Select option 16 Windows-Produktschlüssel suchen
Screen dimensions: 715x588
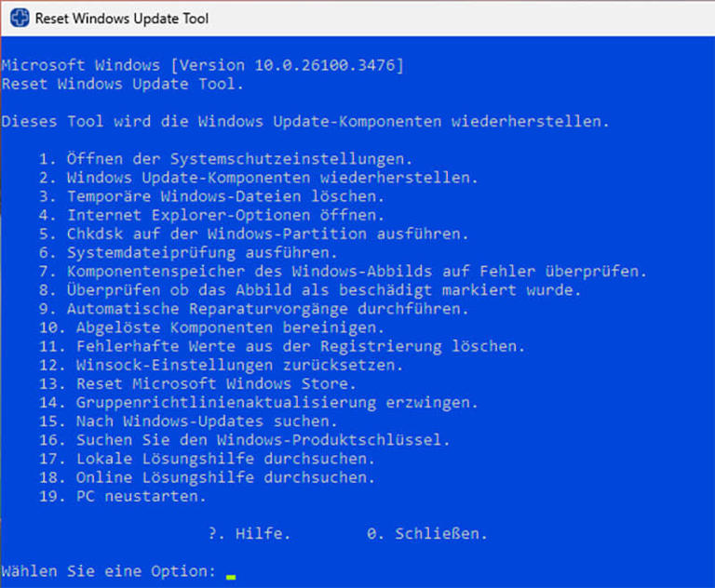click(x=245, y=440)
